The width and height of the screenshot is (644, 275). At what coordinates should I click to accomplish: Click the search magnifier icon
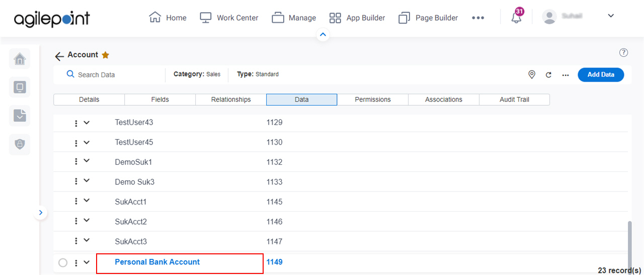coord(70,74)
